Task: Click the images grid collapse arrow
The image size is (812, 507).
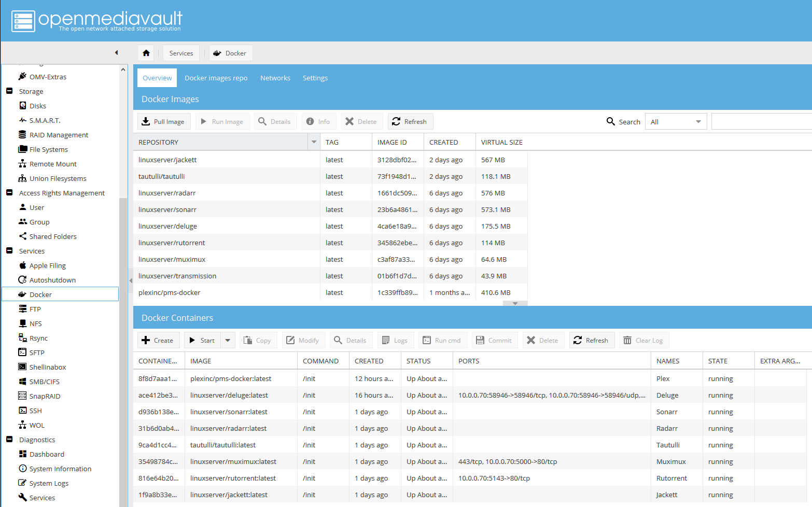Action: (x=515, y=303)
